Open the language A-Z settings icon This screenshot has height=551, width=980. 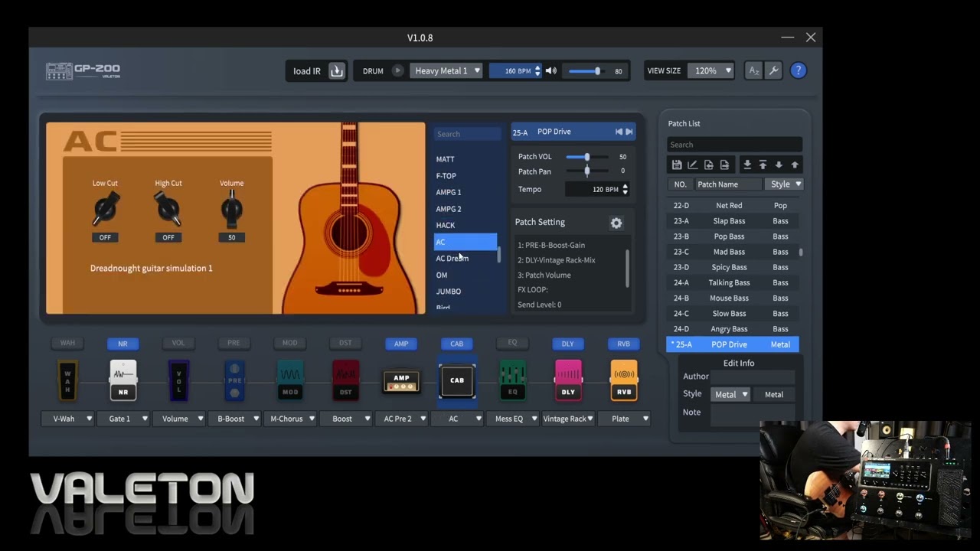click(754, 71)
